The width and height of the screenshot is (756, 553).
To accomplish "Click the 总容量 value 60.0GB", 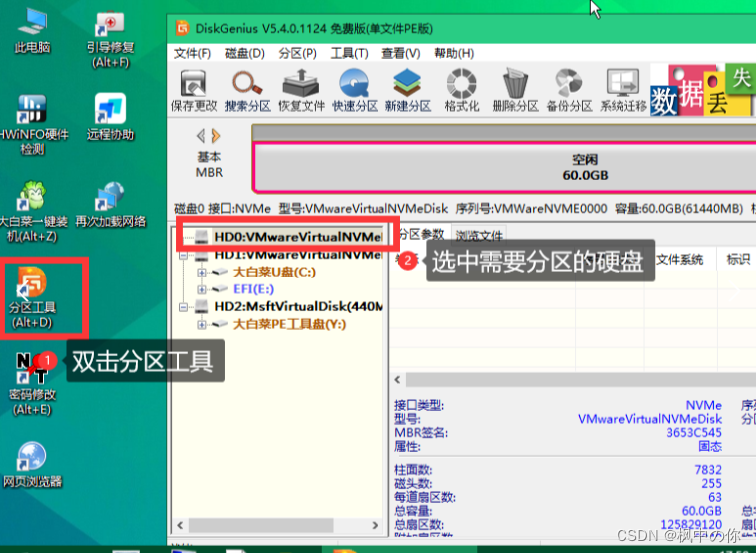I will point(701,511).
